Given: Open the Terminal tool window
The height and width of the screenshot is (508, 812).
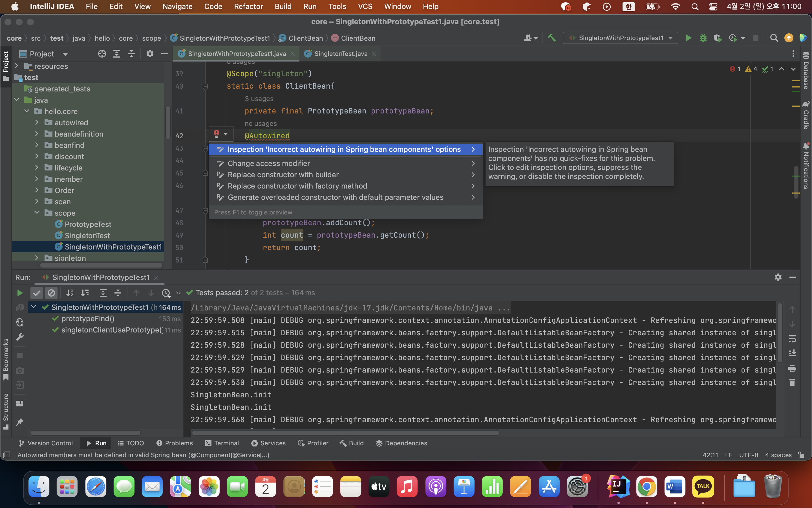Looking at the screenshot, I should pos(222,443).
